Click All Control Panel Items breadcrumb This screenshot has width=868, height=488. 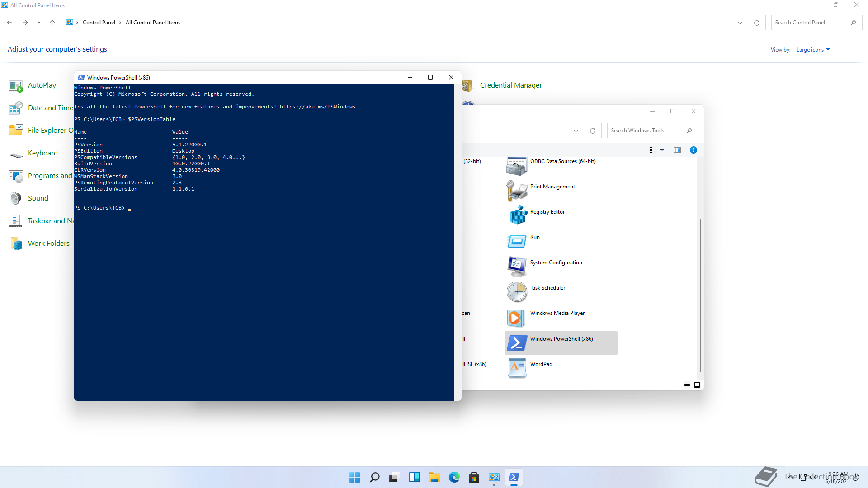153,23
